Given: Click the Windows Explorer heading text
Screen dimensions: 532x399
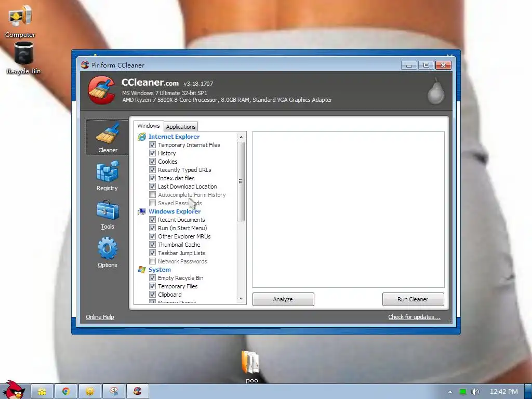Looking at the screenshot, I should 175,211.
